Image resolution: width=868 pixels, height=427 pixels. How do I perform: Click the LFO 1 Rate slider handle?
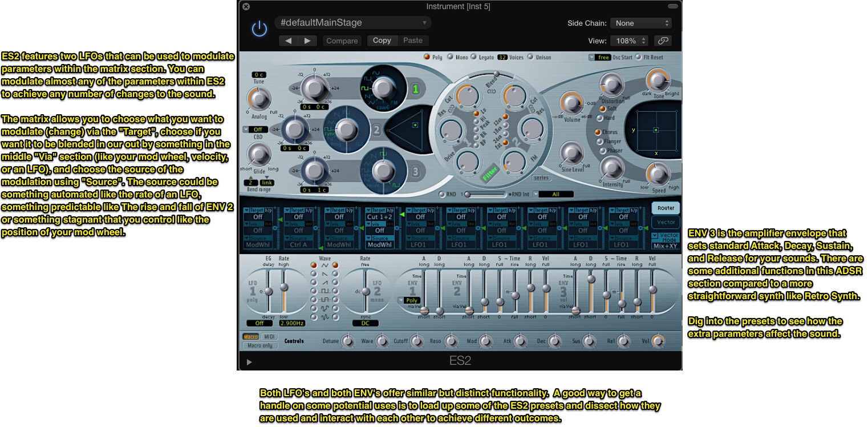(x=284, y=287)
